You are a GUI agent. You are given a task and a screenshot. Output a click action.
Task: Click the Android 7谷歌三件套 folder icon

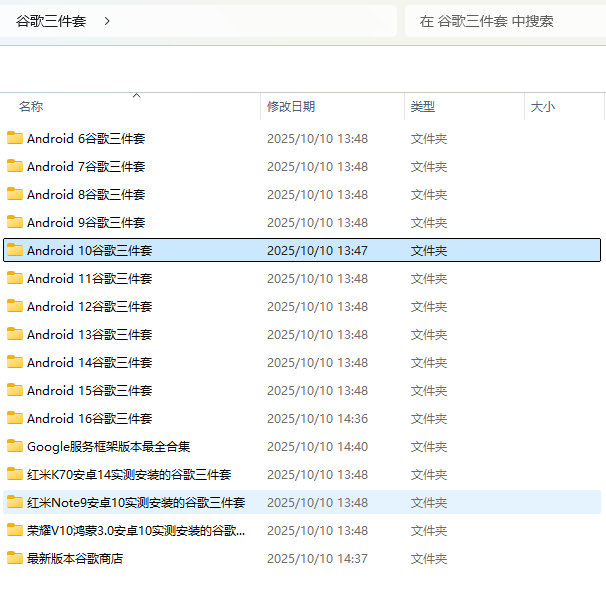(x=15, y=166)
